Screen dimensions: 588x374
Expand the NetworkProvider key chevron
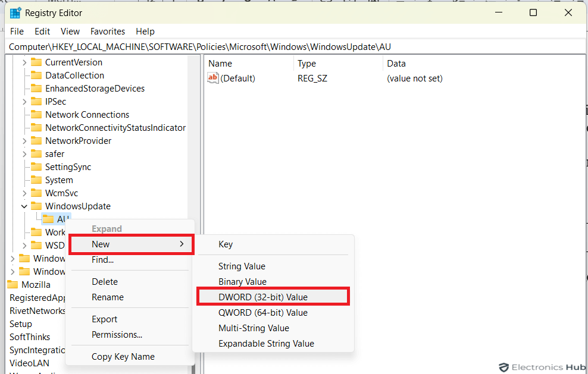[24, 141]
